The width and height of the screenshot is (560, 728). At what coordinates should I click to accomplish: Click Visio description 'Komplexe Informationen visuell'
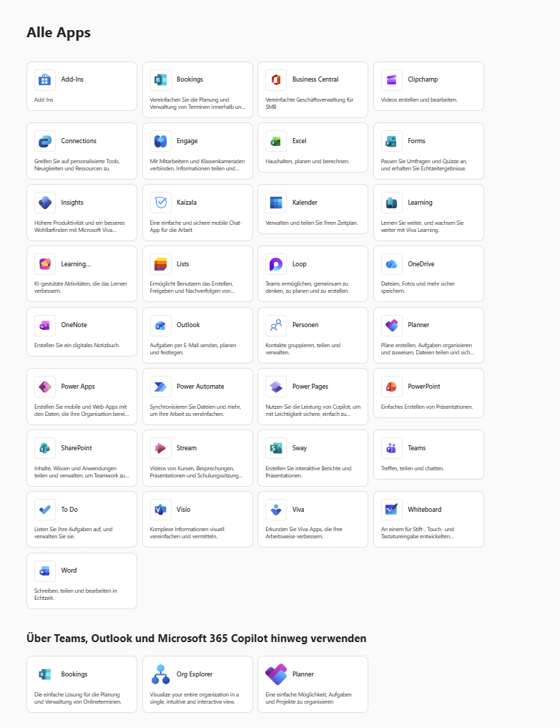[187, 533]
